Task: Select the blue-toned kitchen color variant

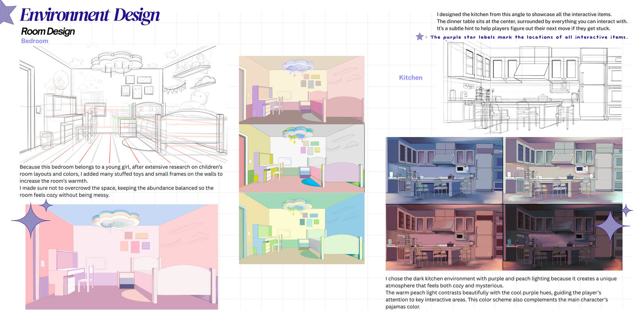Action: coord(445,170)
